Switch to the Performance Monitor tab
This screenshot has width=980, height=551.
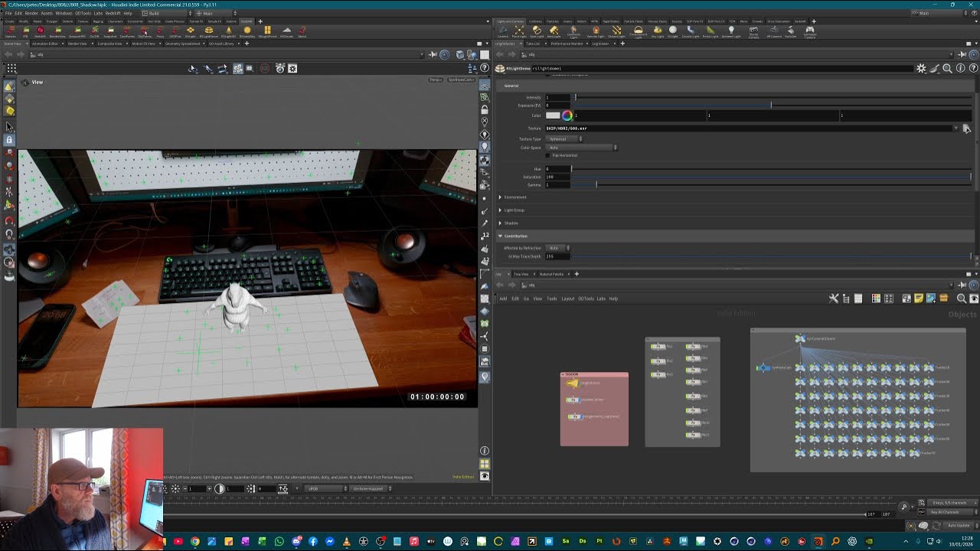(x=567, y=44)
